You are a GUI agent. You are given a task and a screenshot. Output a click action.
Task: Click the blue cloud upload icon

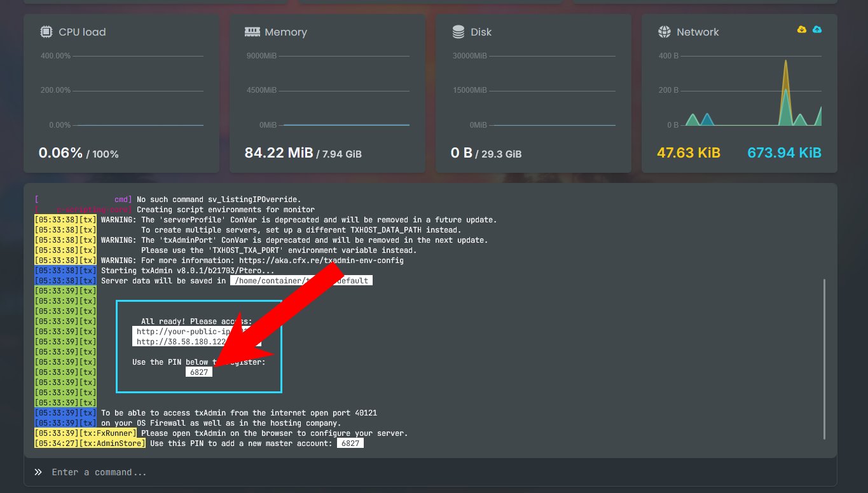click(x=817, y=29)
